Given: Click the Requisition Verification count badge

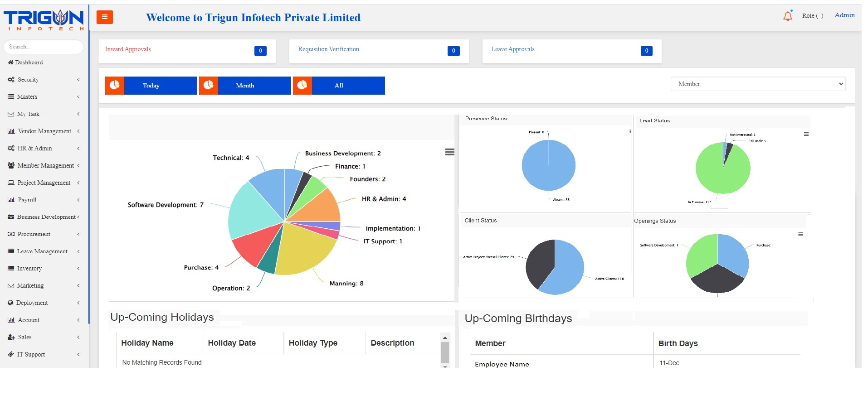Looking at the screenshot, I should click(x=454, y=51).
